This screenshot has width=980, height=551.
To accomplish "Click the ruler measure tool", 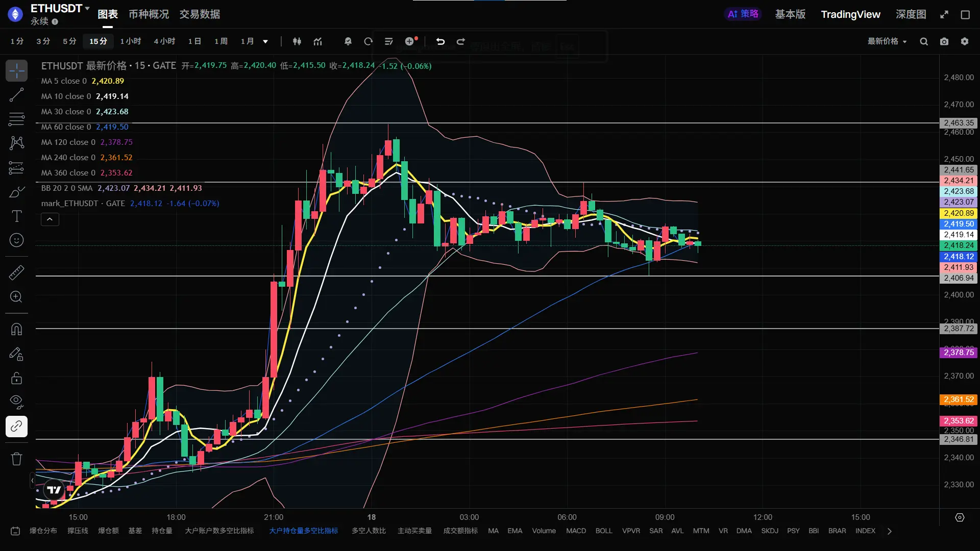I will click(16, 272).
